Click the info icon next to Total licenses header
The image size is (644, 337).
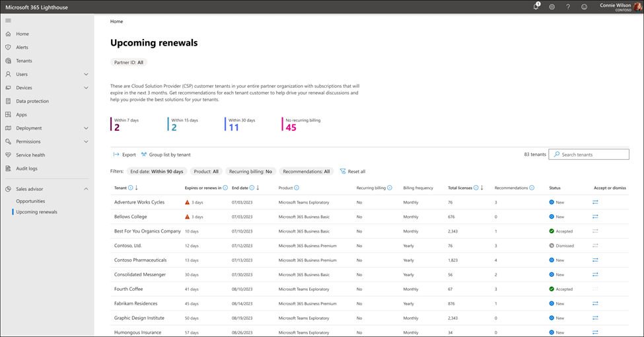point(476,188)
